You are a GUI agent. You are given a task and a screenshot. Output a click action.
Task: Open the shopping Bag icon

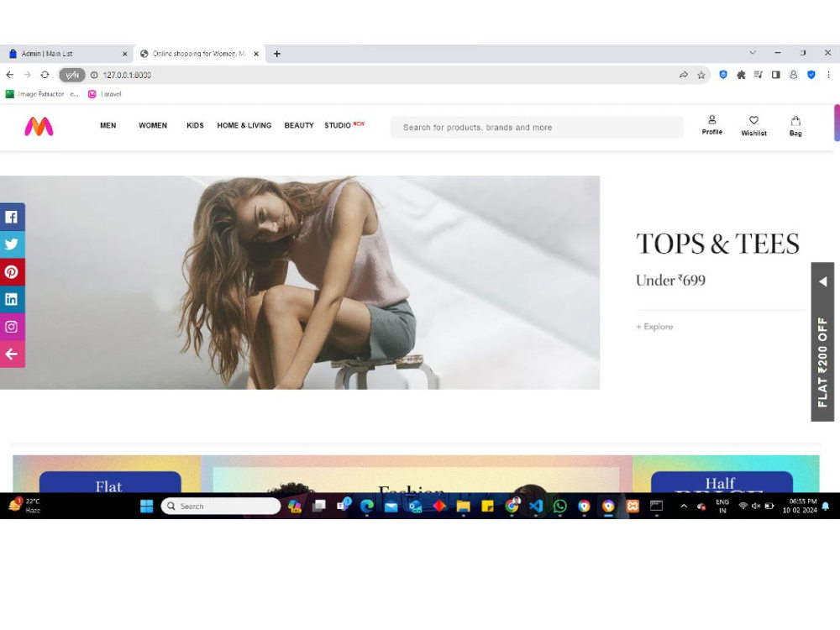click(x=795, y=125)
